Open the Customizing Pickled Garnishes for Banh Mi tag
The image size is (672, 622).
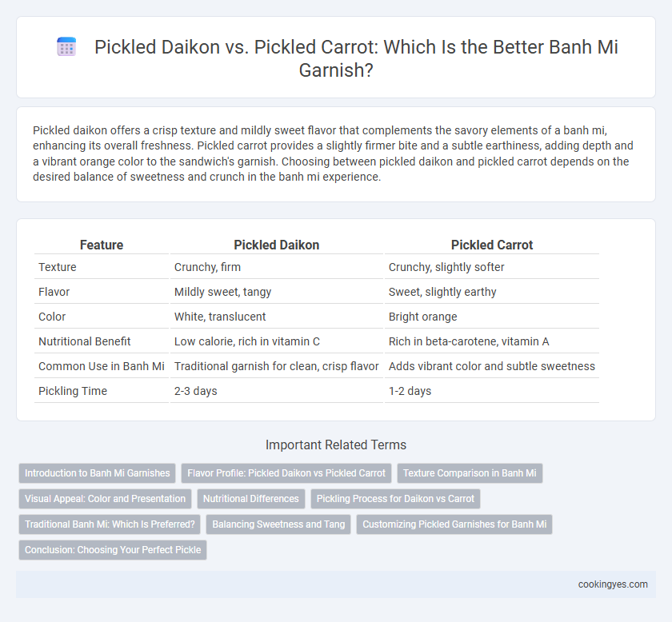coord(454,524)
